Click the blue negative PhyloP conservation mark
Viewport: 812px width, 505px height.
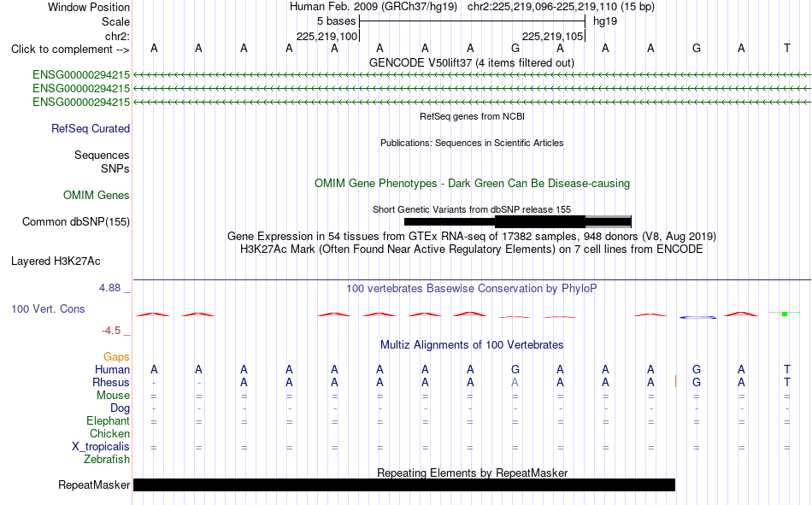pyautogui.click(x=697, y=317)
